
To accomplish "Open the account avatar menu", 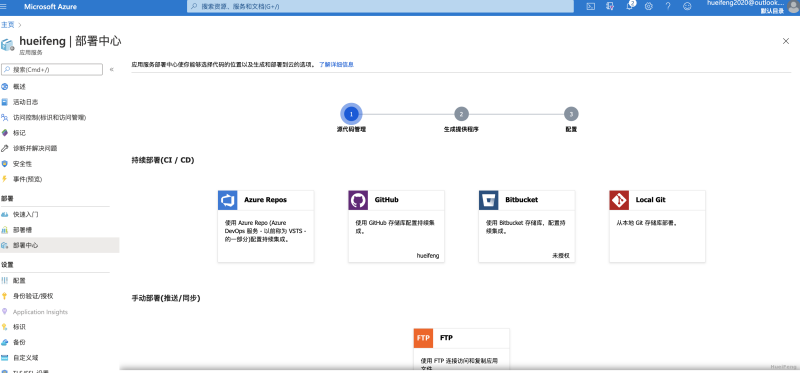I will tap(793, 7).
